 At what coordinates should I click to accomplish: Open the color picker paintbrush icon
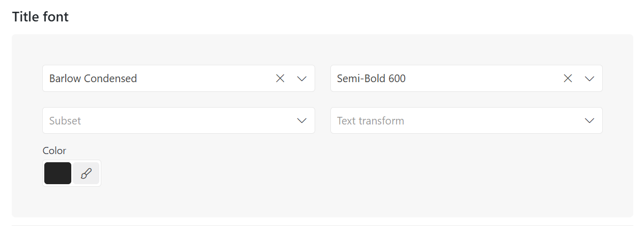(x=86, y=173)
